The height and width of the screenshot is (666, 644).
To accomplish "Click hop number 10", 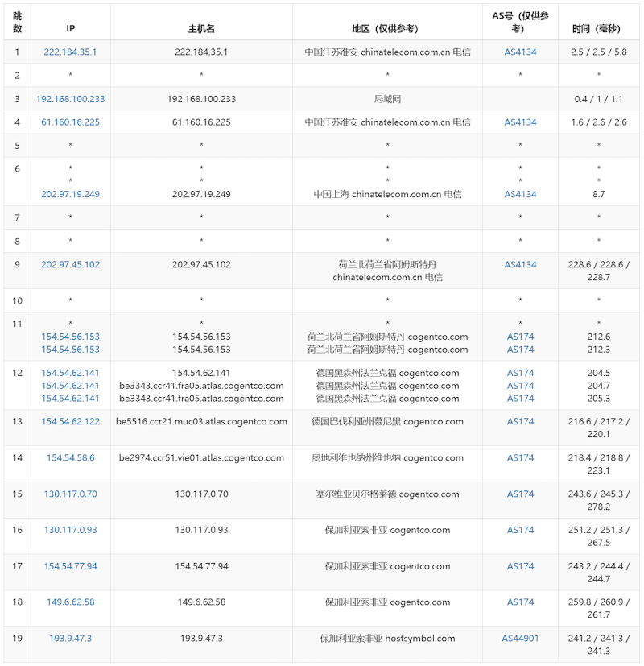I will point(18,300).
